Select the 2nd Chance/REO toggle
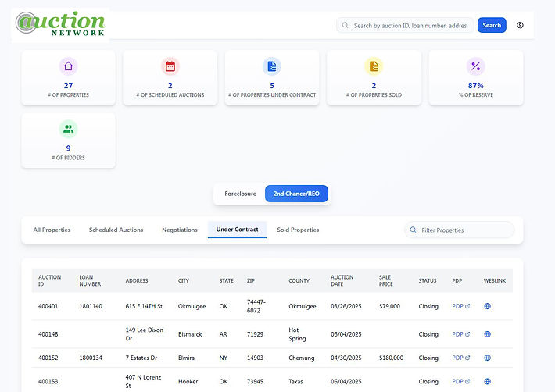The height and width of the screenshot is (392, 555). (296, 194)
